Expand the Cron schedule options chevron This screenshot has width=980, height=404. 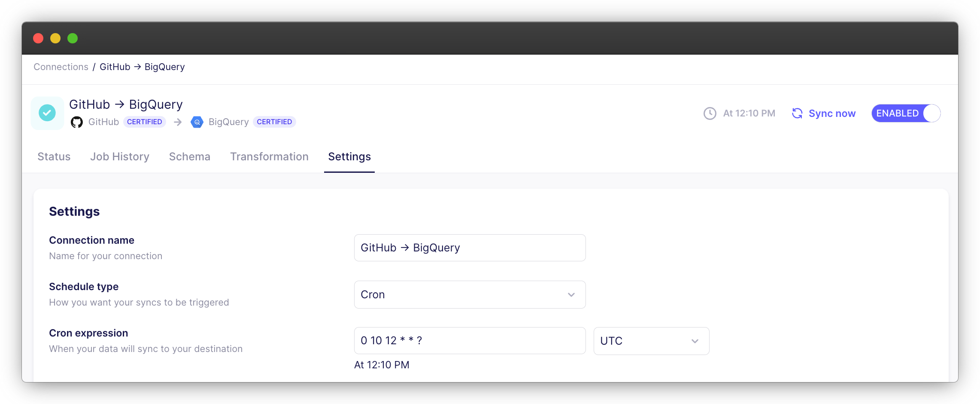click(571, 295)
